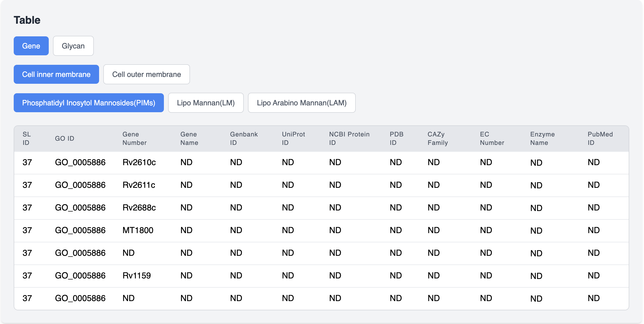Click gene number Rv1159
The height and width of the screenshot is (324, 644).
pyautogui.click(x=136, y=276)
